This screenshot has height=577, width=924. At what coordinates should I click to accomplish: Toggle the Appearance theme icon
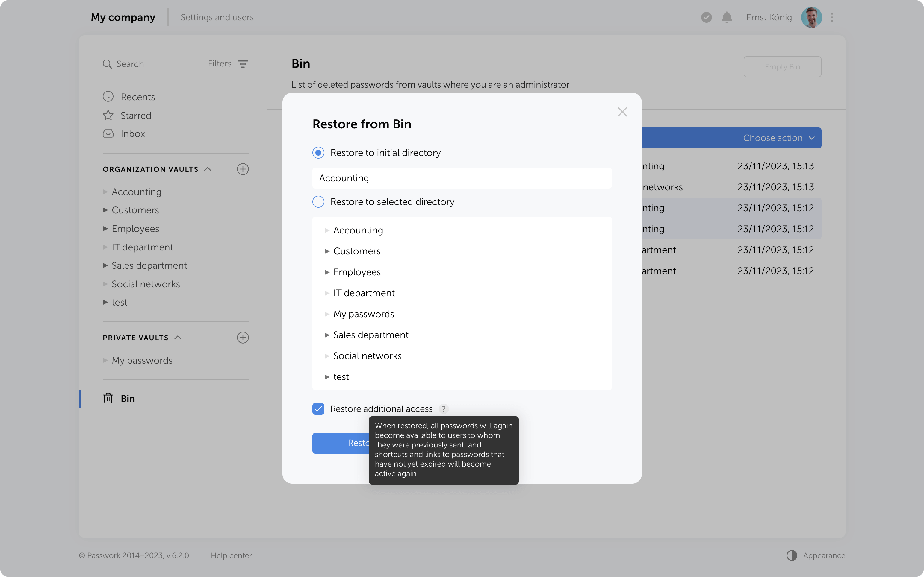point(792,555)
